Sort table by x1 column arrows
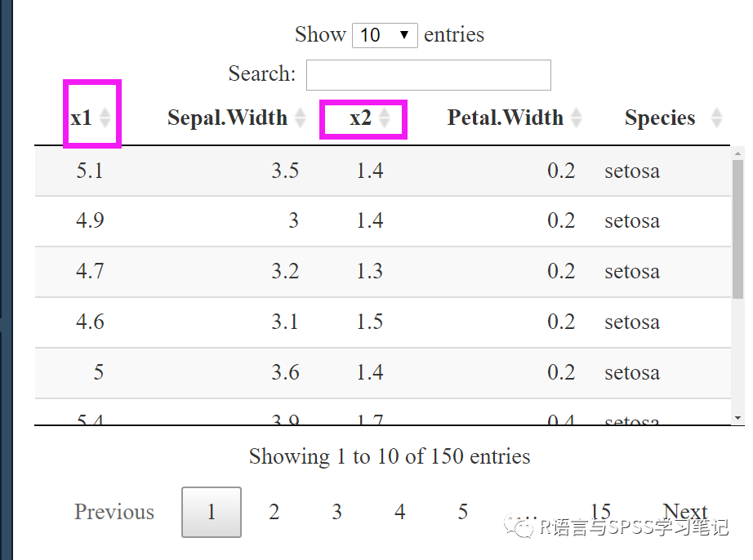 coord(105,118)
